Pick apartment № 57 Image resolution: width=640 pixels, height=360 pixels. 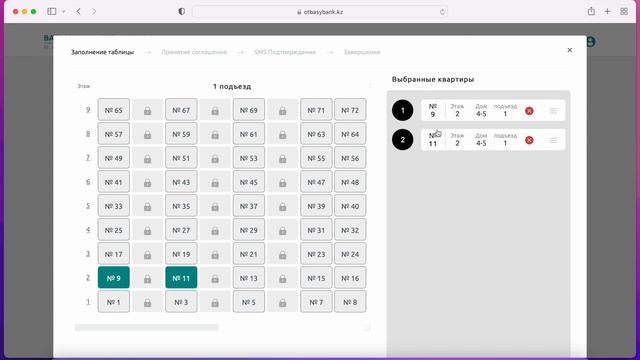[113, 134]
